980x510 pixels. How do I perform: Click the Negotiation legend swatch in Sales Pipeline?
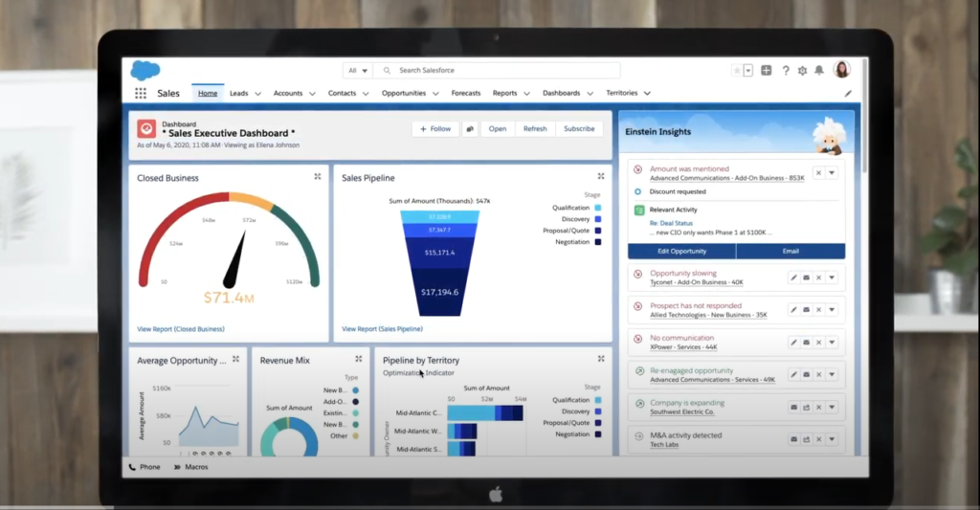coord(597,242)
